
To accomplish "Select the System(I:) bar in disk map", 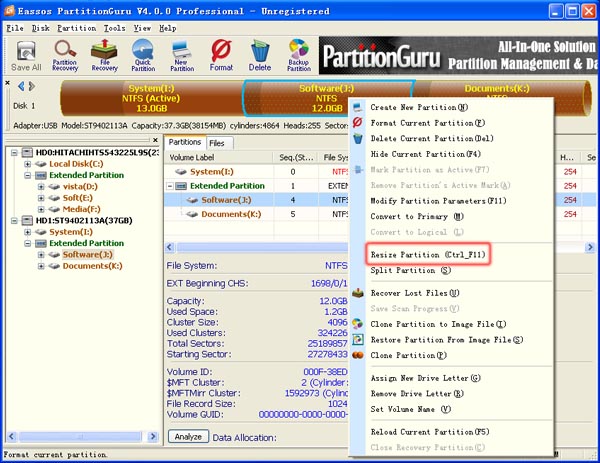I will click(152, 98).
